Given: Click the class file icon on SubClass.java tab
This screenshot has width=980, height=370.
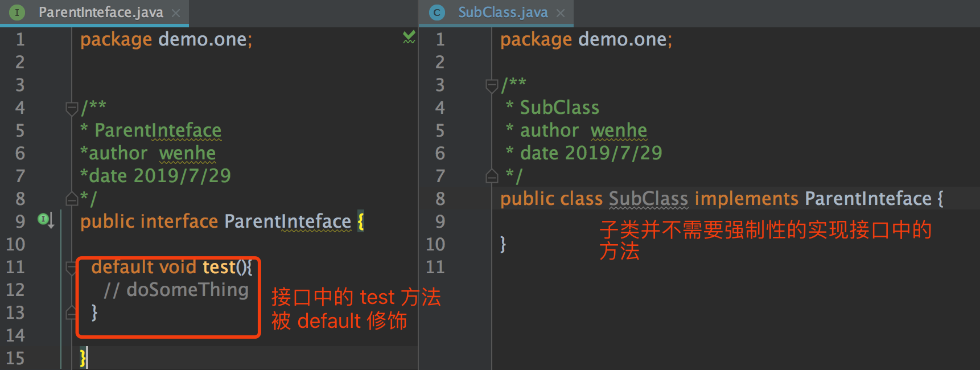Looking at the screenshot, I should pos(437,12).
